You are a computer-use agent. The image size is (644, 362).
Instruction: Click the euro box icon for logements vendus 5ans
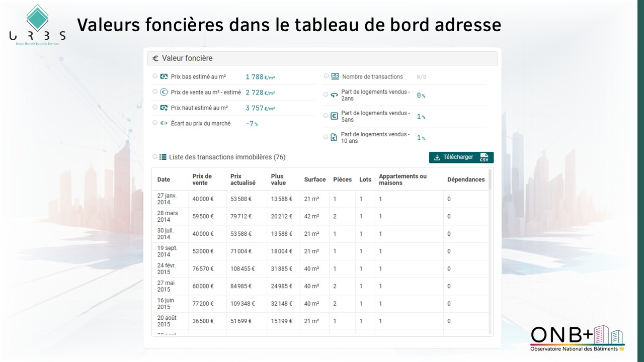(334, 116)
